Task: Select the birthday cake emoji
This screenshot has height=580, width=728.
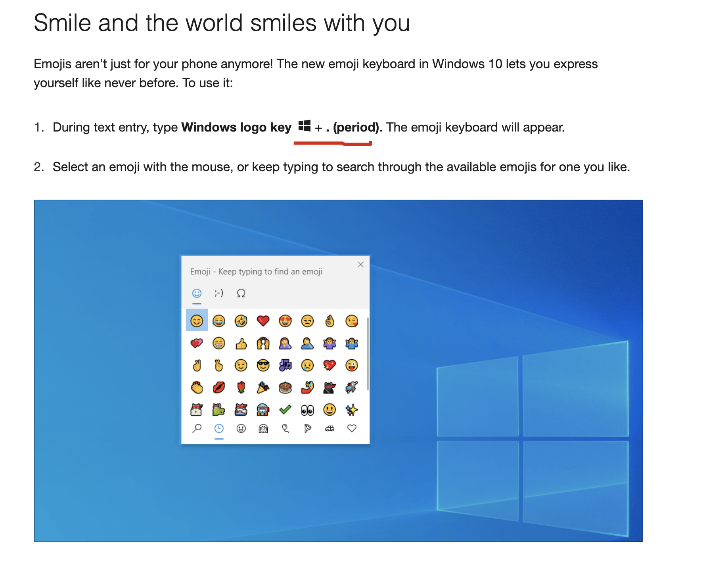Action: pyautogui.click(x=285, y=387)
